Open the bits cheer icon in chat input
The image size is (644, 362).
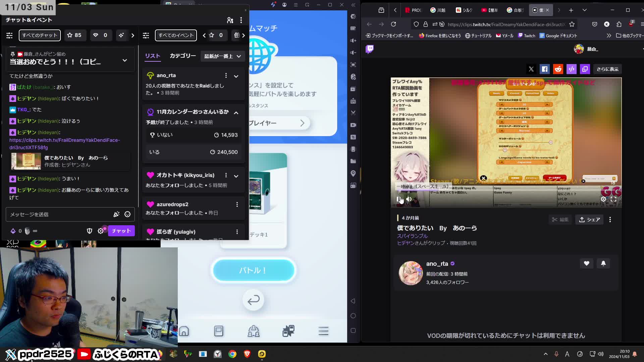pos(116,215)
